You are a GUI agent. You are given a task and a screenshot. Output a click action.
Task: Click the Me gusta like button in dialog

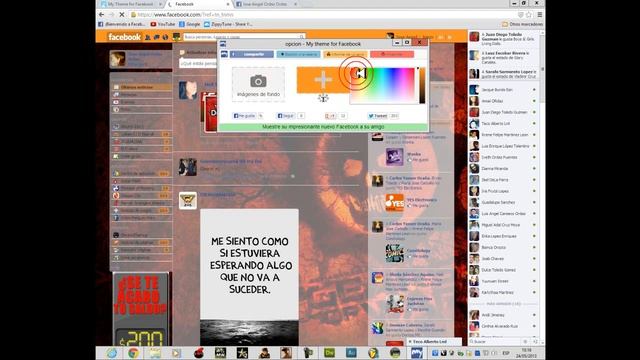pyautogui.click(x=244, y=116)
